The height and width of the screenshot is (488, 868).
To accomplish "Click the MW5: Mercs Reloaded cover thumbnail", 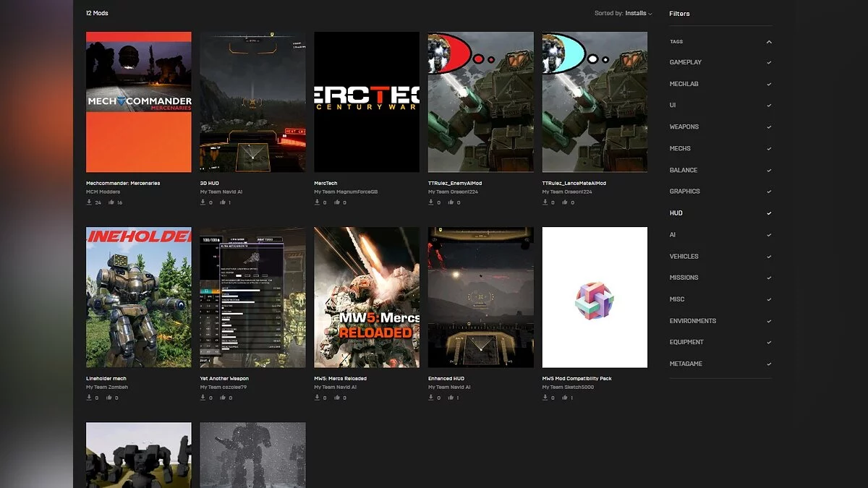I will (x=367, y=297).
